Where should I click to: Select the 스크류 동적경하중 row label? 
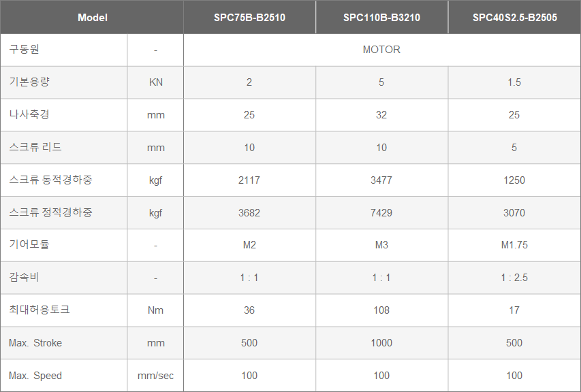[x=50, y=180]
